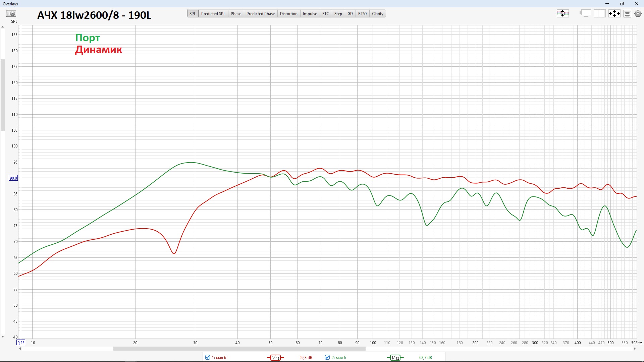Uncheck trace 2 мая 6 checkbox
This screenshot has width=644, height=362.
coord(327,357)
